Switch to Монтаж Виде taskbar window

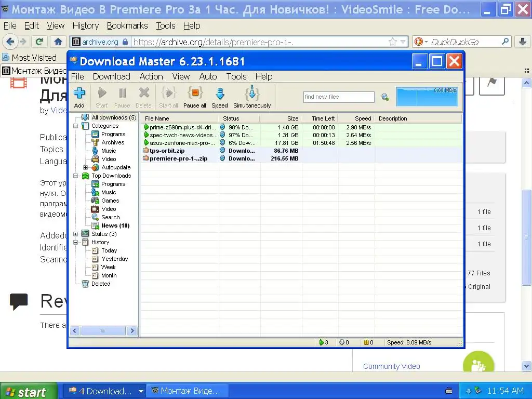click(x=187, y=391)
